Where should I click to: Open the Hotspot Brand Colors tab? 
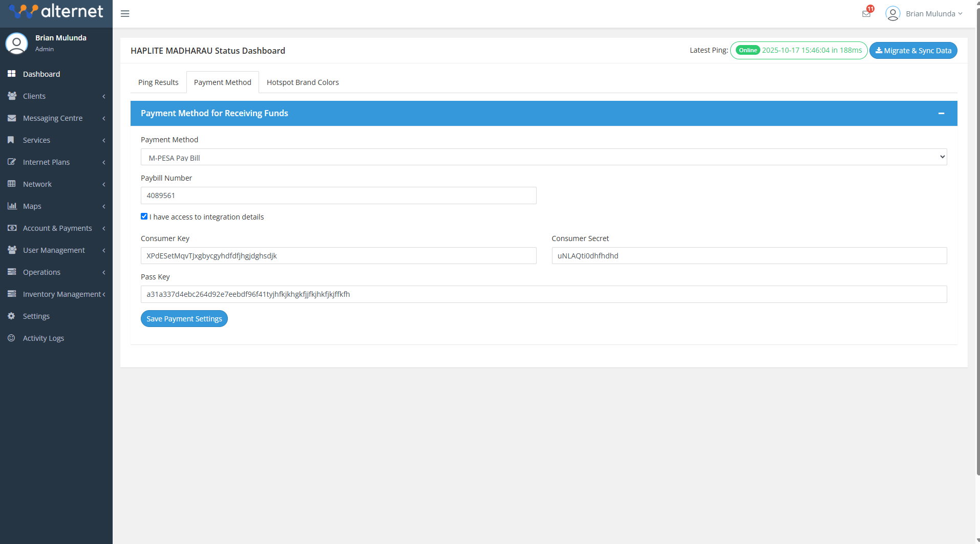[x=302, y=82]
